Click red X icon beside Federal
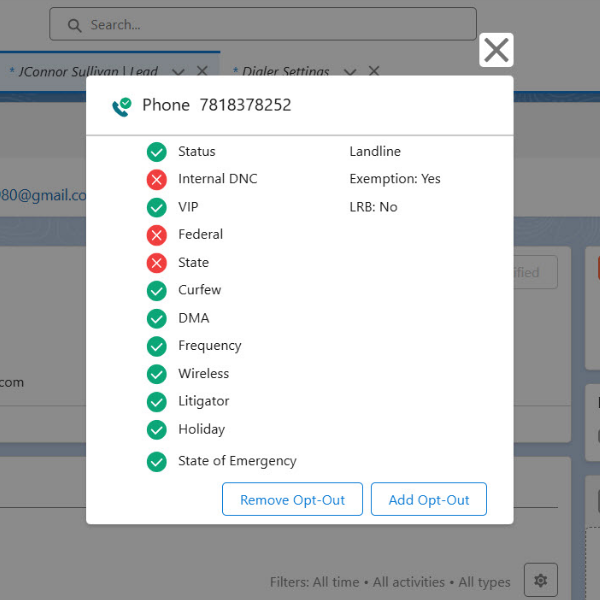The width and height of the screenshot is (600, 600). (156, 235)
